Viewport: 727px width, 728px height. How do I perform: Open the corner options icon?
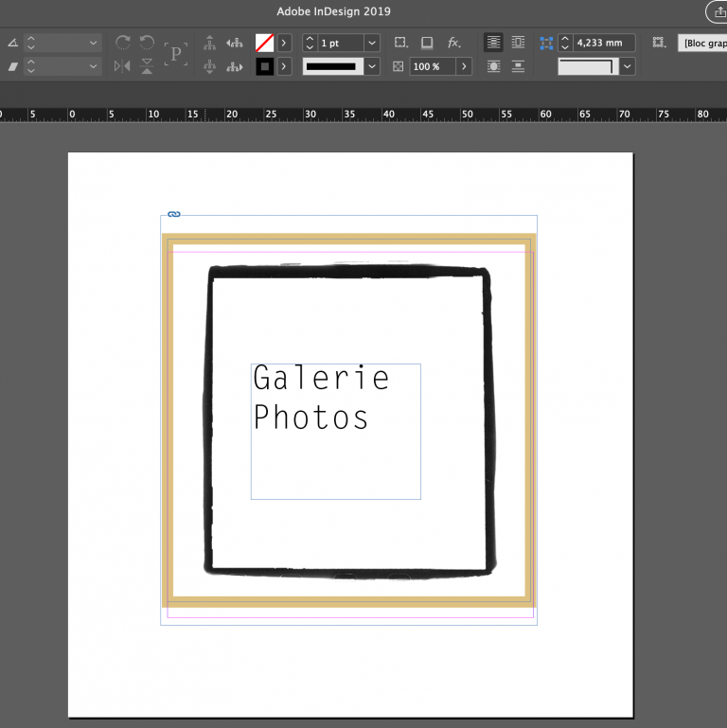pos(401,43)
